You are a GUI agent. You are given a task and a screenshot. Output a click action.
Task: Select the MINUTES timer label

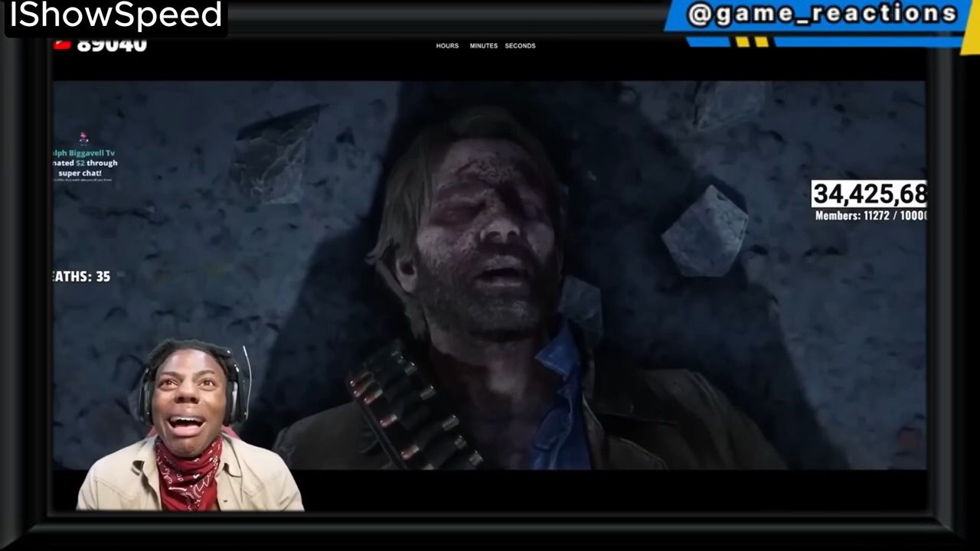tap(484, 46)
